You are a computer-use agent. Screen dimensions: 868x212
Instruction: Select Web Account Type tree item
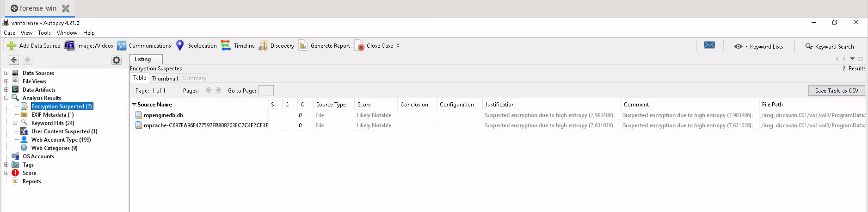pos(61,140)
